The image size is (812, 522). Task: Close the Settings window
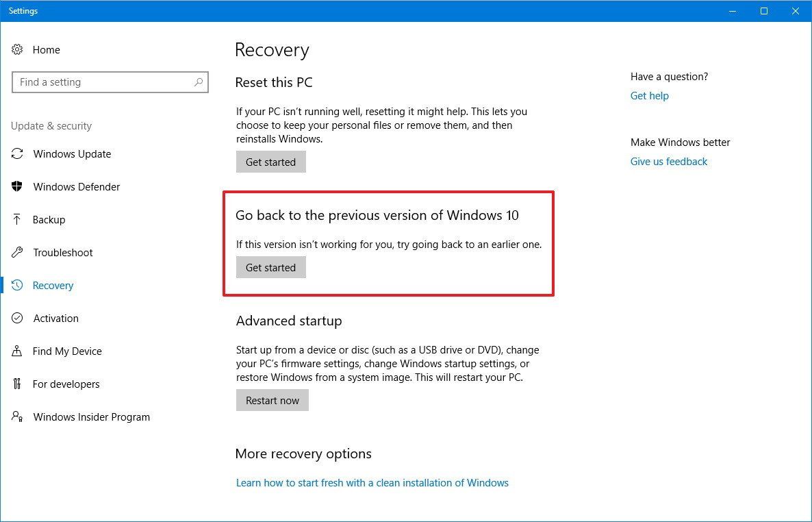click(x=796, y=11)
